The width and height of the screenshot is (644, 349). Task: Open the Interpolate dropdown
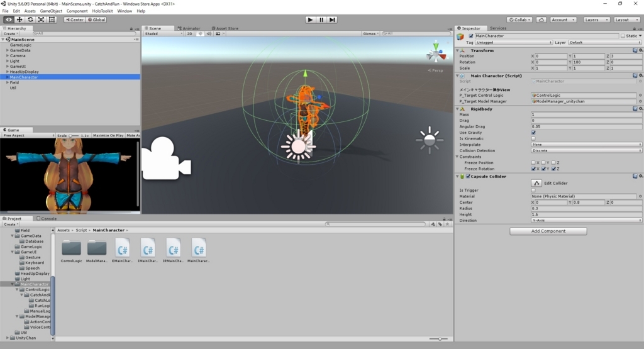tap(586, 145)
